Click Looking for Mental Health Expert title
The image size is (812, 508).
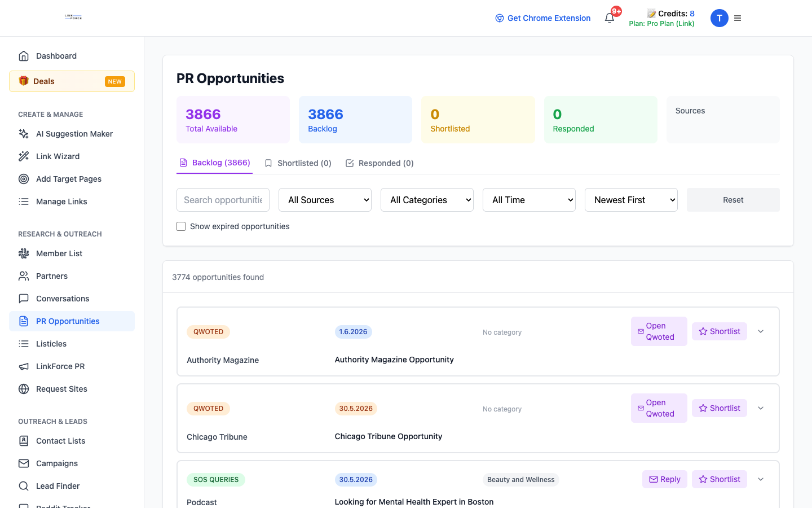point(414,502)
